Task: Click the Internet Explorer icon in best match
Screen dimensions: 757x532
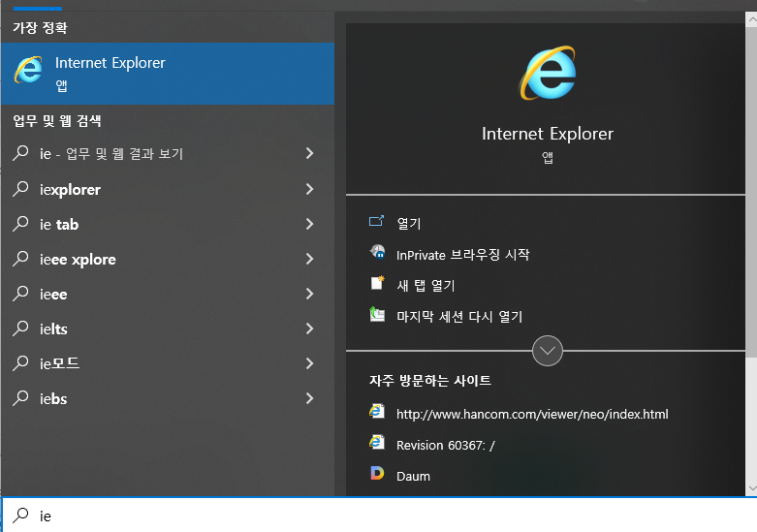Action: pos(28,70)
